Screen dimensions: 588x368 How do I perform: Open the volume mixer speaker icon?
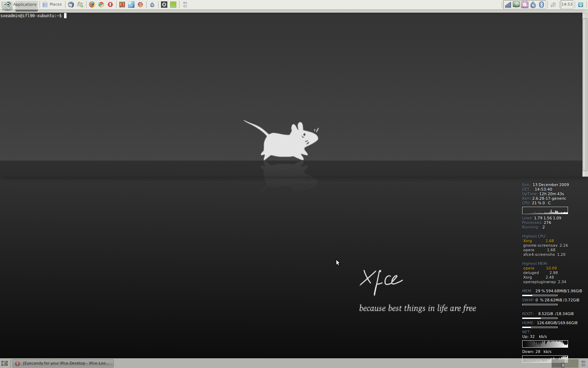pyautogui.click(x=553, y=5)
